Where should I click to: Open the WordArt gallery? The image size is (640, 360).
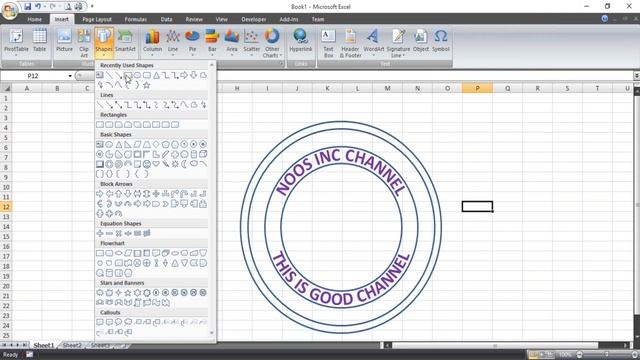(373, 43)
